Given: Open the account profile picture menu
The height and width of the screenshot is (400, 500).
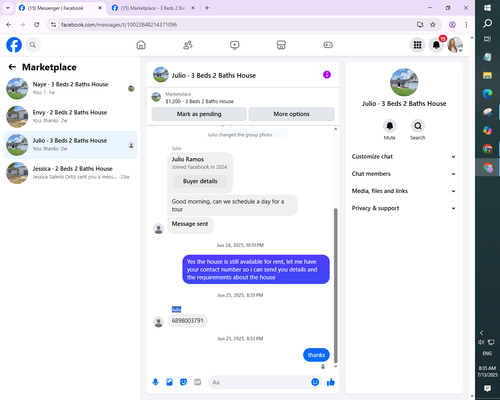Looking at the screenshot, I should pyautogui.click(x=455, y=45).
